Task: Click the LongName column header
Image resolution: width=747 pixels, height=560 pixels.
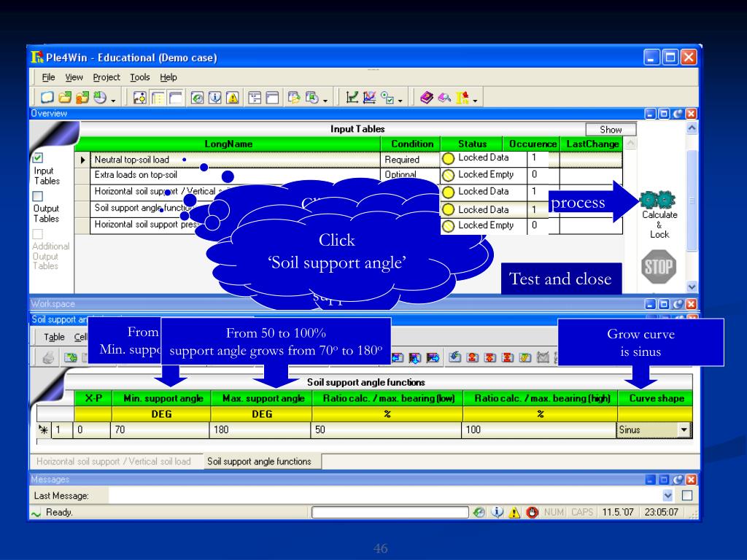Action: [228, 144]
